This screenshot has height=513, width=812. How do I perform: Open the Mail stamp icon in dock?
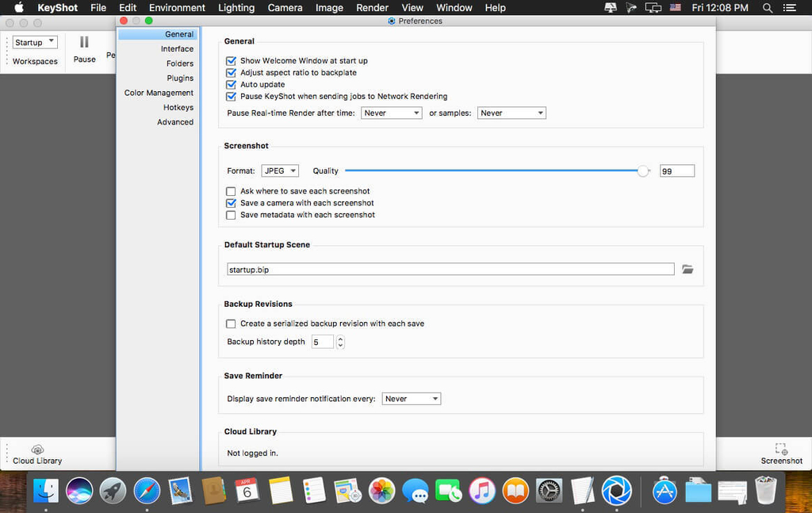coord(180,490)
